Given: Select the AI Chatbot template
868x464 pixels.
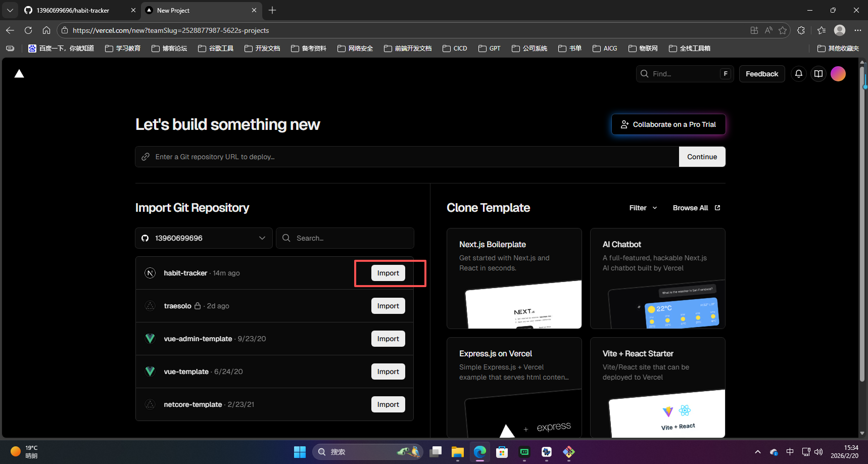Looking at the screenshot, I should click(658, 279).
